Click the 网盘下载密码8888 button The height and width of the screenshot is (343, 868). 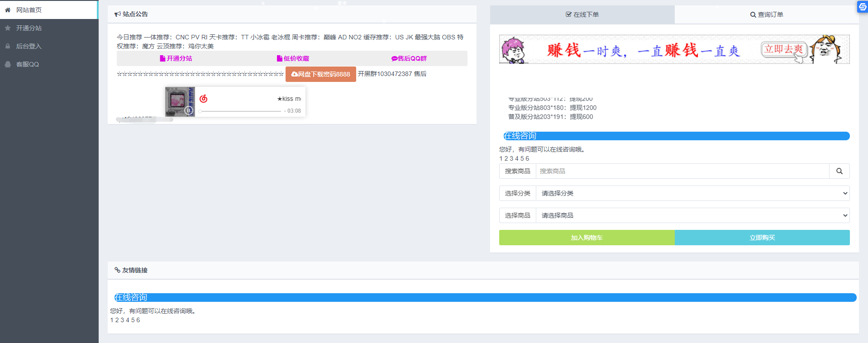pyautogui.click(x=321, y=74)
